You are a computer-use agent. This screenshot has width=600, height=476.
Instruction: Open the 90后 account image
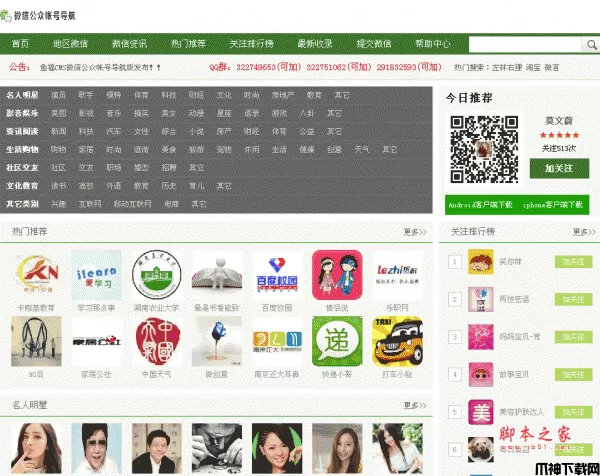[x=36, y=341]
